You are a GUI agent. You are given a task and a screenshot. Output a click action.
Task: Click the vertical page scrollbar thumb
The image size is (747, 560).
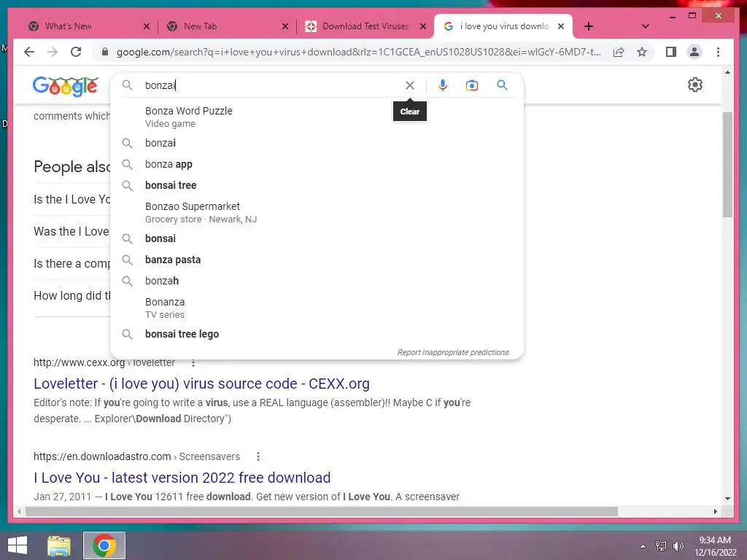(x=727, y=165)
